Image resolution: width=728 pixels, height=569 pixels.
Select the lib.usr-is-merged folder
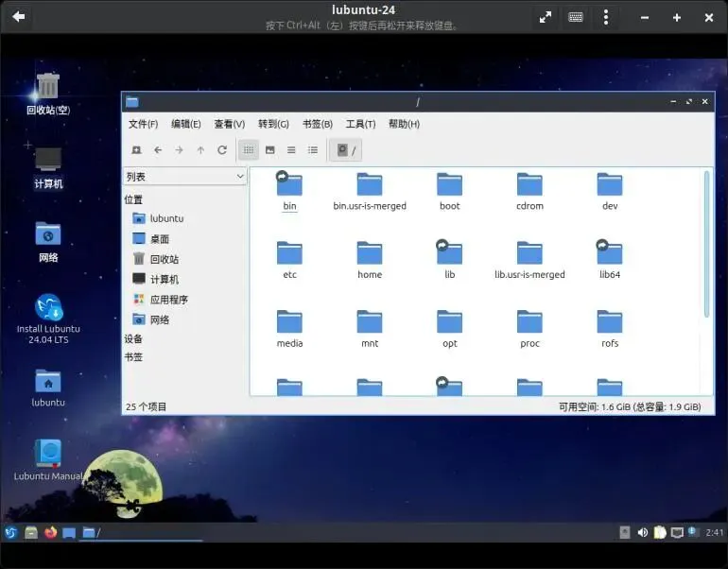click(529, 260)
